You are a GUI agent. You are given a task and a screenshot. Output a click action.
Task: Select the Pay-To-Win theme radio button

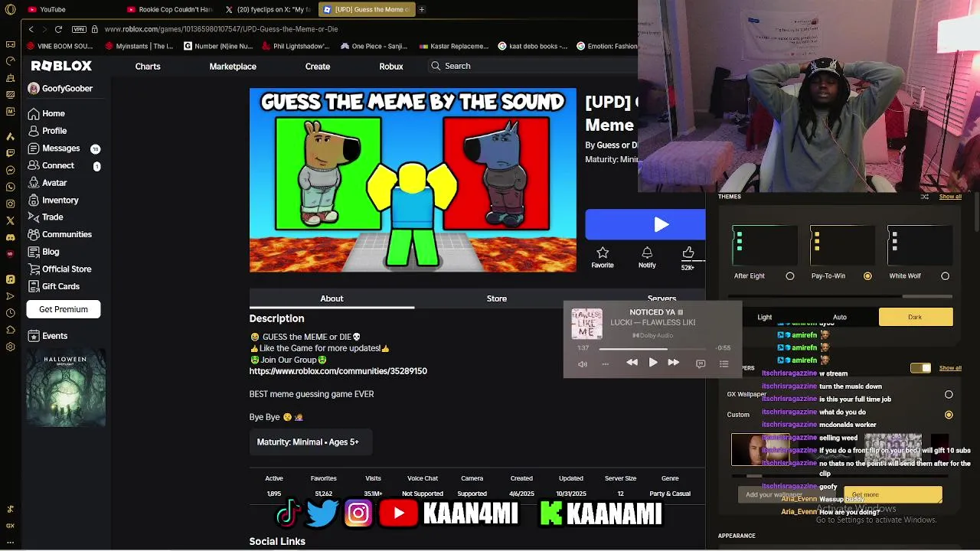[867, 276]
